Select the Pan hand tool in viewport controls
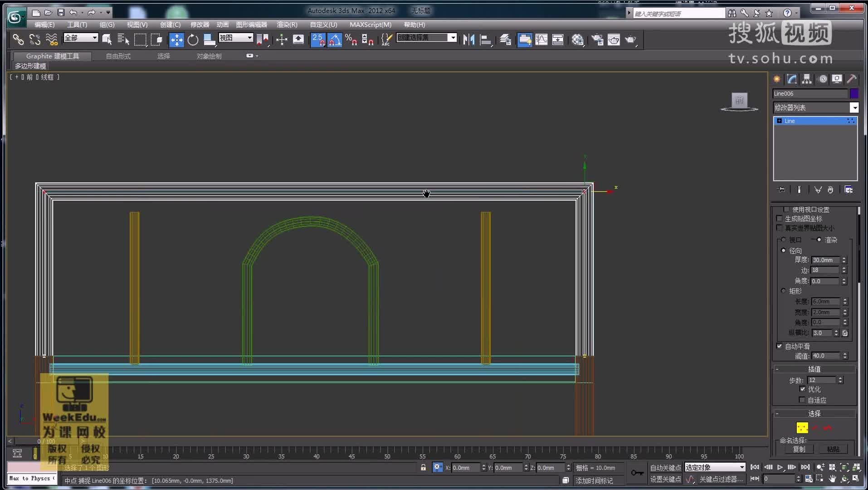 point(832,479)
